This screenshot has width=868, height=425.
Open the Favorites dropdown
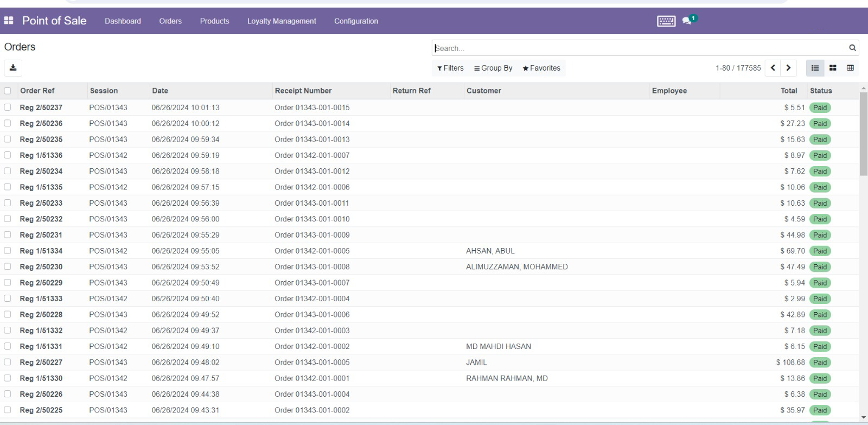pyautogui.click(x=541, y=68)
